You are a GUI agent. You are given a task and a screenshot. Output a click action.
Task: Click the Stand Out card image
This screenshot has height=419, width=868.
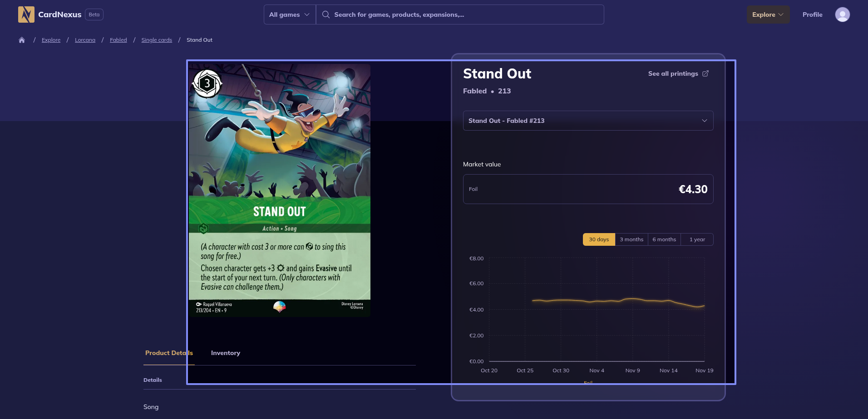[279, 190]
